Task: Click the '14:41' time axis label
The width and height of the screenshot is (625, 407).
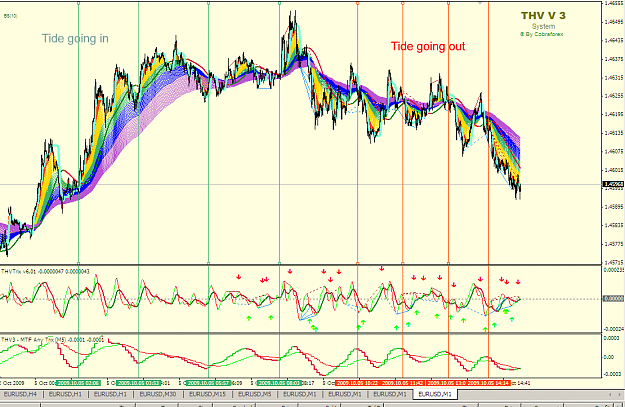Action: [x=523, y=383]
